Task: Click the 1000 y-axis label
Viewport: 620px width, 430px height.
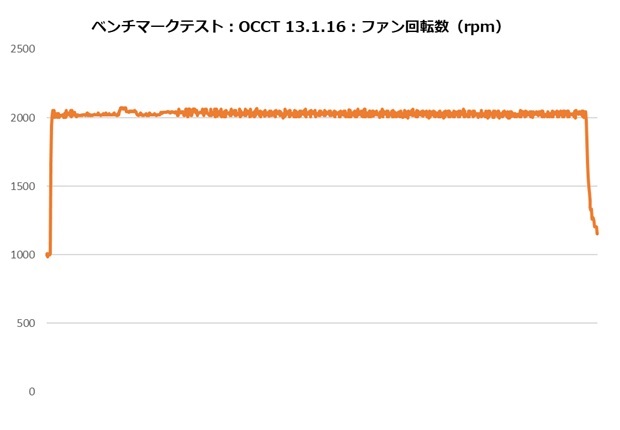Action: point(22,255)
